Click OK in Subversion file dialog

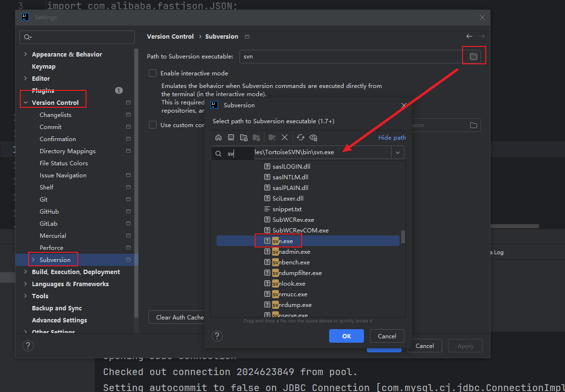click(x=346, y=336)
